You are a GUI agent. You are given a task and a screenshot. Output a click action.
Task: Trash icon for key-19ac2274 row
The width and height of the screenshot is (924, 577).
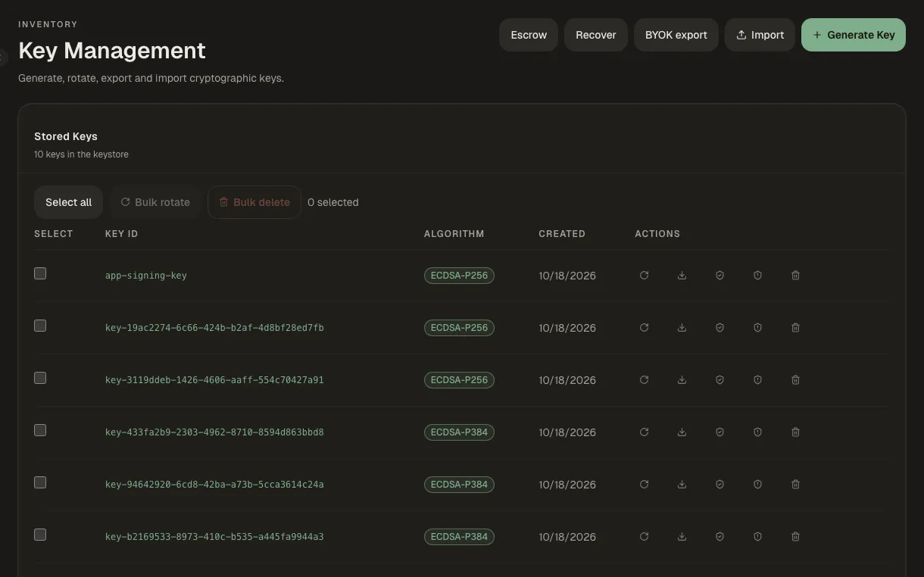coord(795,328)
